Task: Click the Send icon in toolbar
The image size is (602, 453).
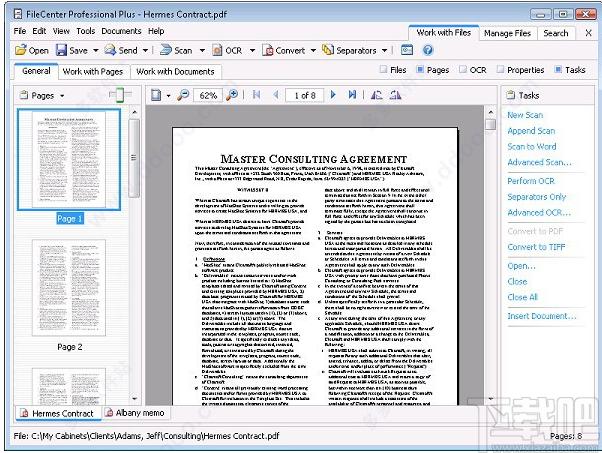Action: click(110, 50)
